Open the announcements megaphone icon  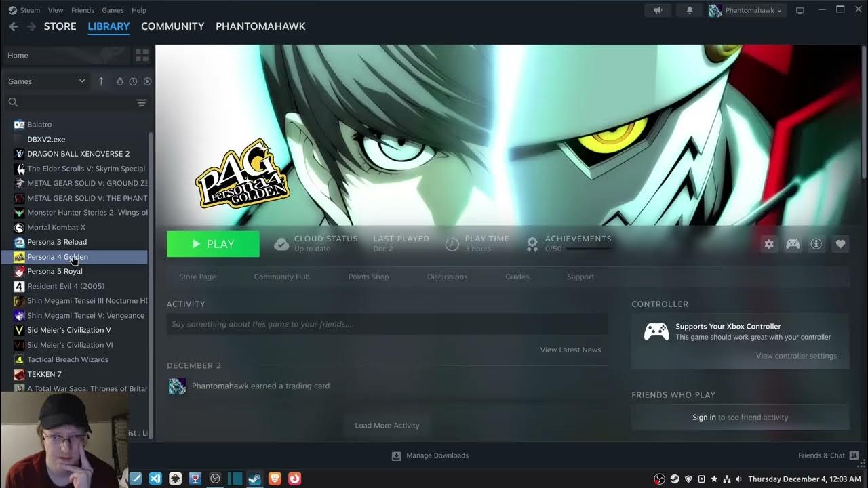658,10
